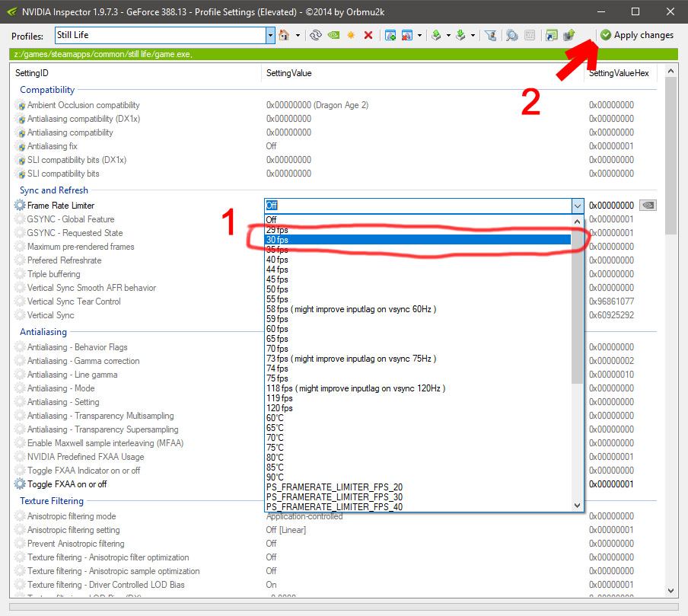Open the dropdown arrow next to remove-application icon
This screenshot has height=616, width=688.
tap(420, 36)
